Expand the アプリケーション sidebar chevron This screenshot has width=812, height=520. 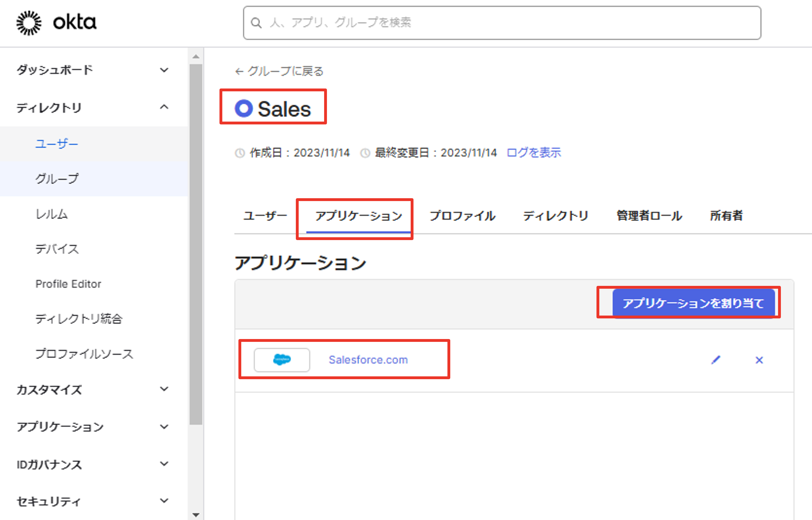click(x=164, y=426)
